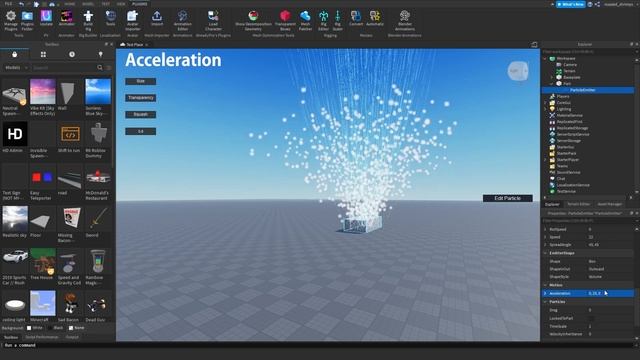
Task: Open the Models category dropdown in Toolbox
Action: click(x=16, y=67)
